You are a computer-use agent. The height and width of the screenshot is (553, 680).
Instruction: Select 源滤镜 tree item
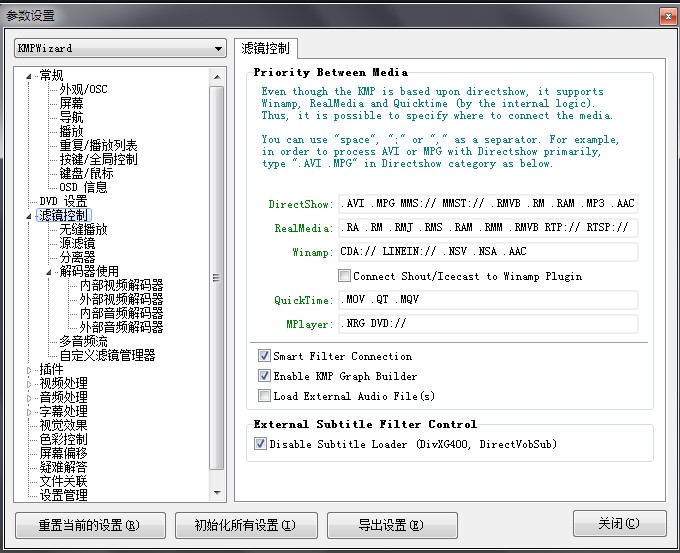point(77,243)
